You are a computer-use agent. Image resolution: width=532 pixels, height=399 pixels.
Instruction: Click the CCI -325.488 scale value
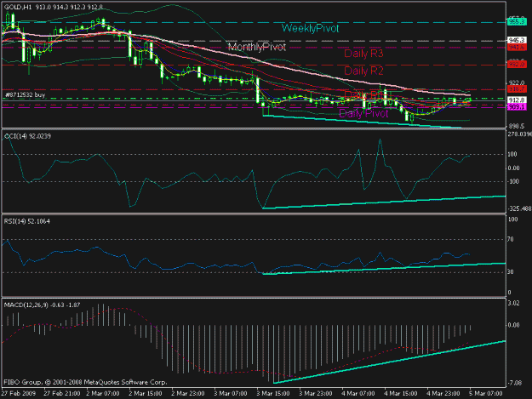pyautogui.click(x=519, y=208)
